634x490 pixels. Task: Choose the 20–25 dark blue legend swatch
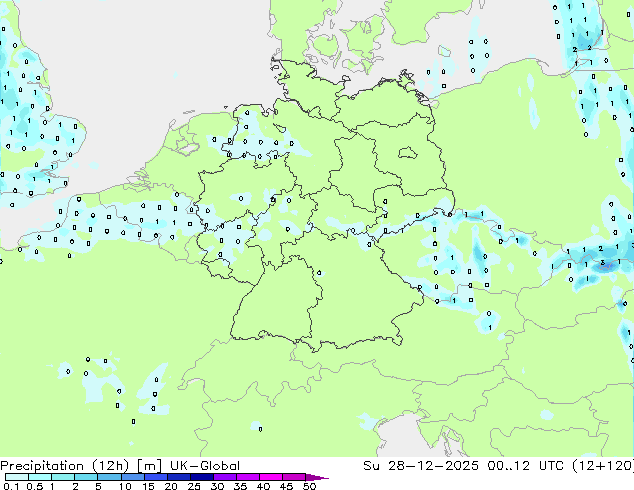[179, 477]
